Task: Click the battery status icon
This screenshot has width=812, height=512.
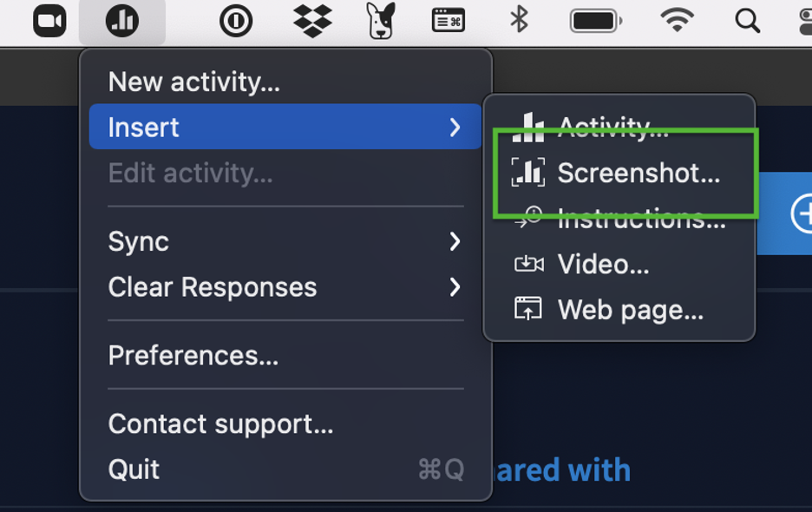Action: pyautogui.click(x=595, y=21)
